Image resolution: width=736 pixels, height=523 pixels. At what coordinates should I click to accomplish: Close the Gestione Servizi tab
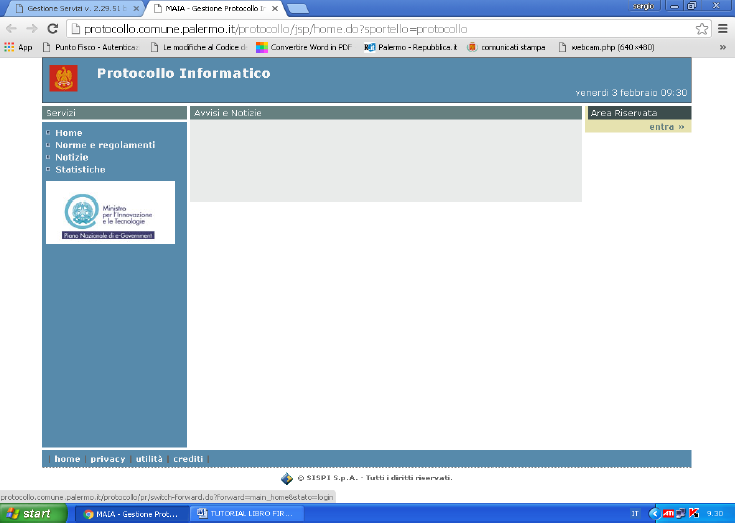point(136,8)
